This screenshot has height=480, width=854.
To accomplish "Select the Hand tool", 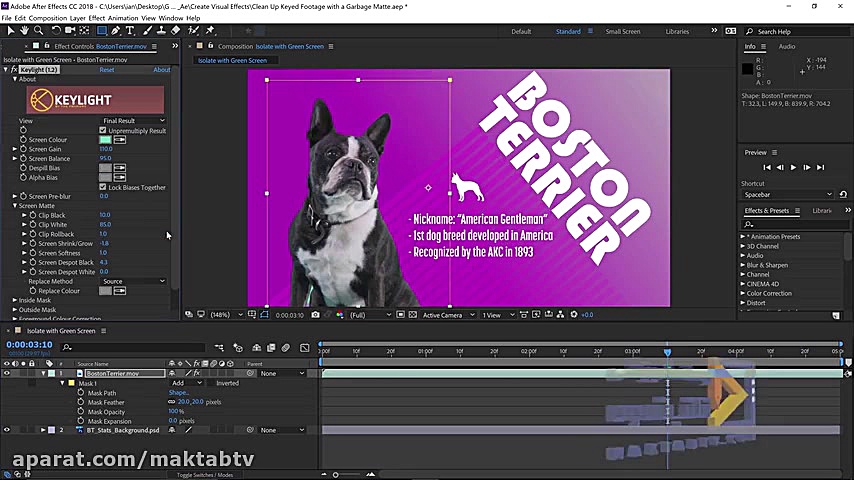I will (25, 31).
